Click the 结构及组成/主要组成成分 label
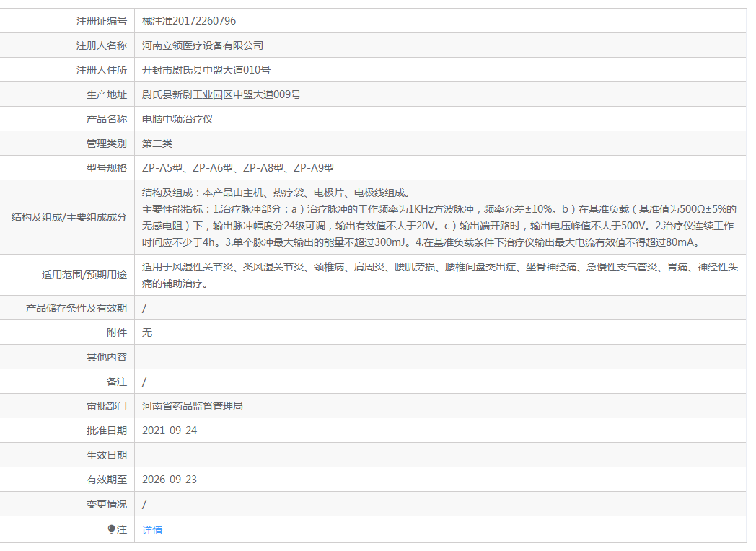 point(69,217)
